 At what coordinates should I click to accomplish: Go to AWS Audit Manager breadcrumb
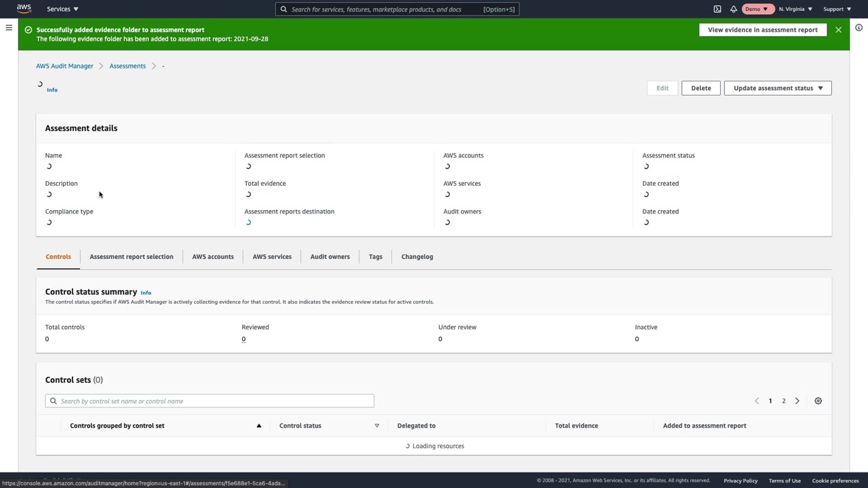(x=64, y=66)
